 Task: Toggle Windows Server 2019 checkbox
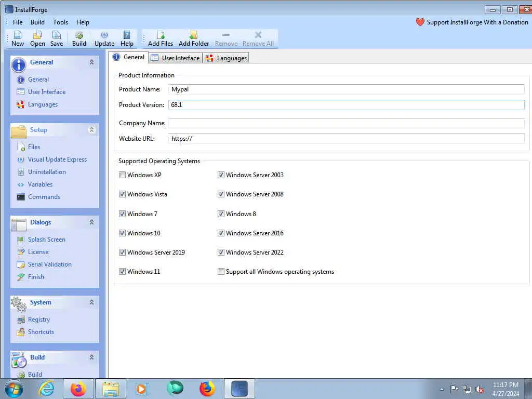click(122, 252)
